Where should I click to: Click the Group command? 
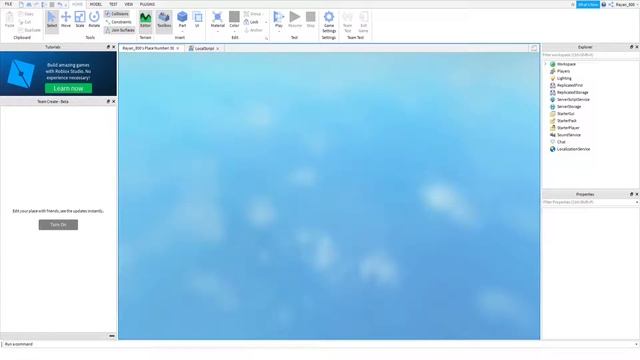(x=253, y=14)
